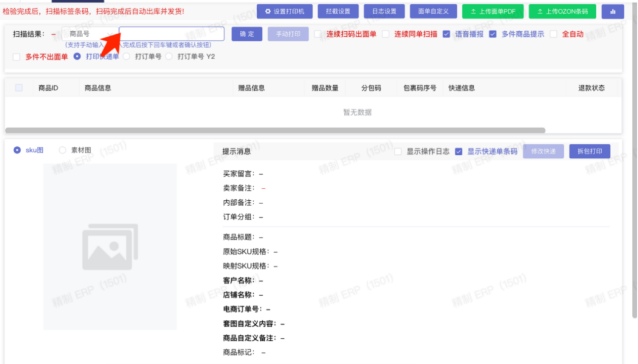This screenshot has height=364, width=638.
Task: Click 上传OZON条码 upload button
Action: tap(562, 11)
